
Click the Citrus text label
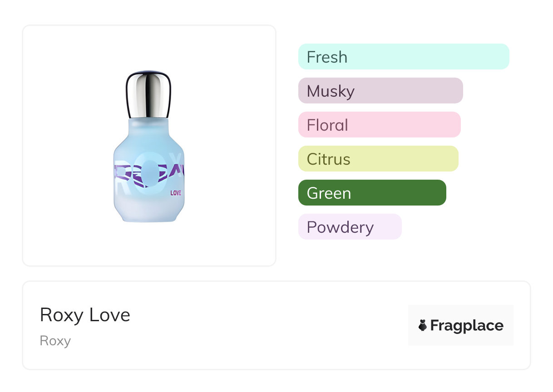(x=328, y=159)
